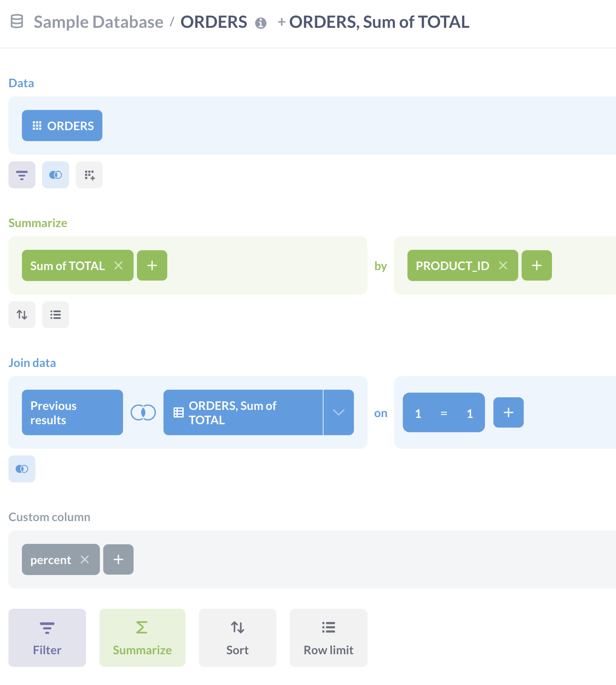Image resolution: width=616 pixels, height=685 pixels.
Task: Remove the PRODUCT_ID grouping
Action: point(503,265)
